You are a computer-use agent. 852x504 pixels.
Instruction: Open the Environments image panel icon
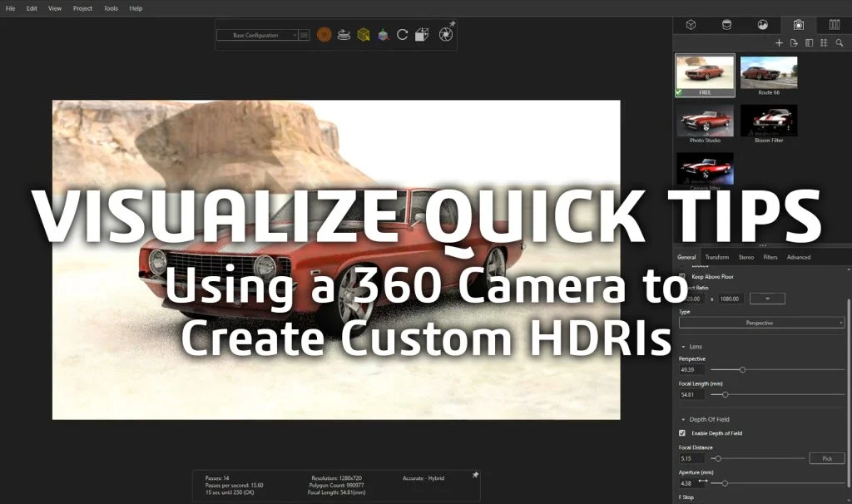761,24
